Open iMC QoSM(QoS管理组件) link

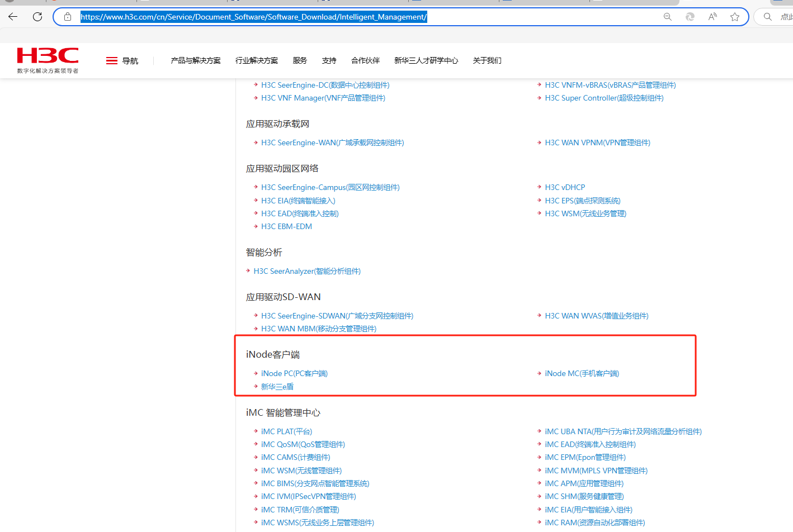(x=303, y=444)
